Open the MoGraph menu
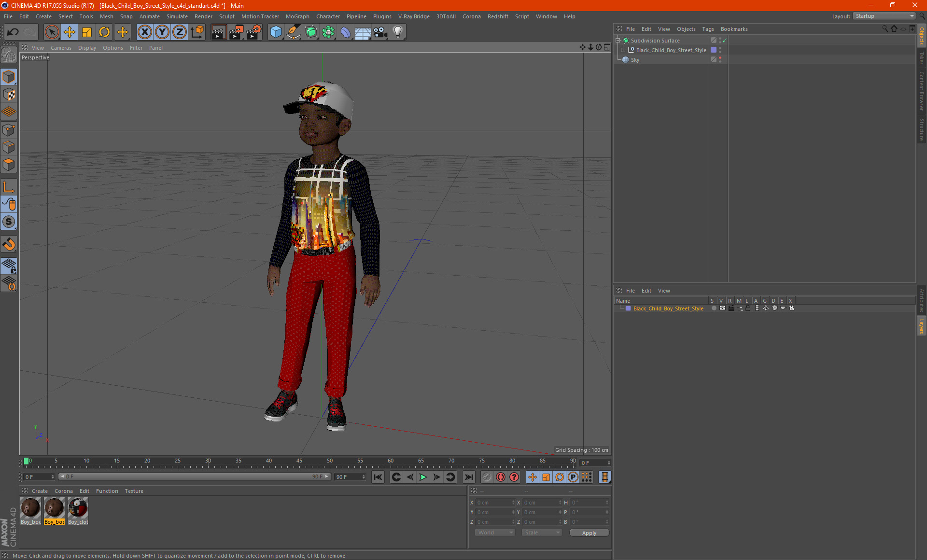This screenshot has height=560, width=927. tap(297, 16)
